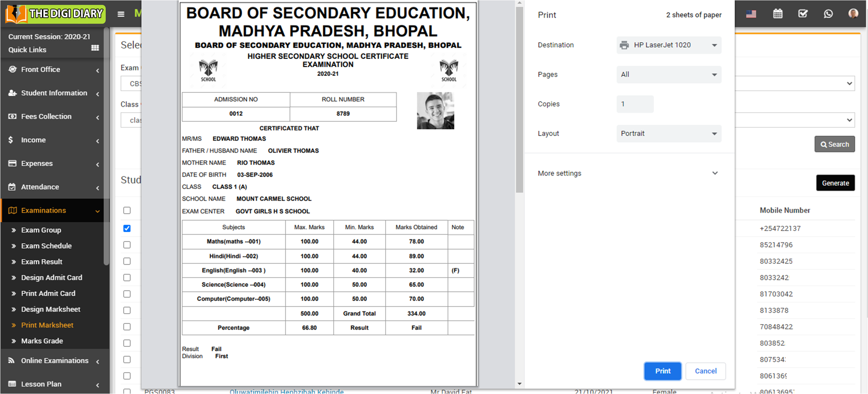Screen dimensions: 868x394
Task: Open the Layout Portrait dropdown
Action: point(668,134)
